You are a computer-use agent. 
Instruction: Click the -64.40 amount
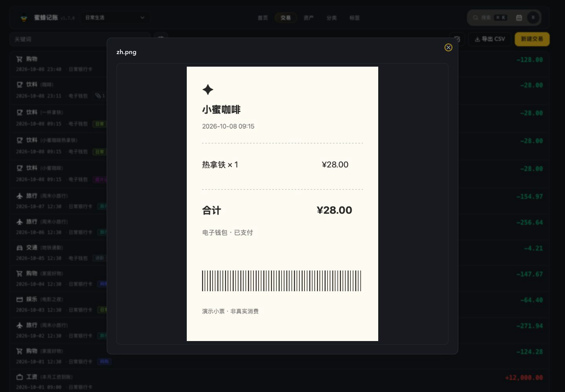[x=532, y=300]
